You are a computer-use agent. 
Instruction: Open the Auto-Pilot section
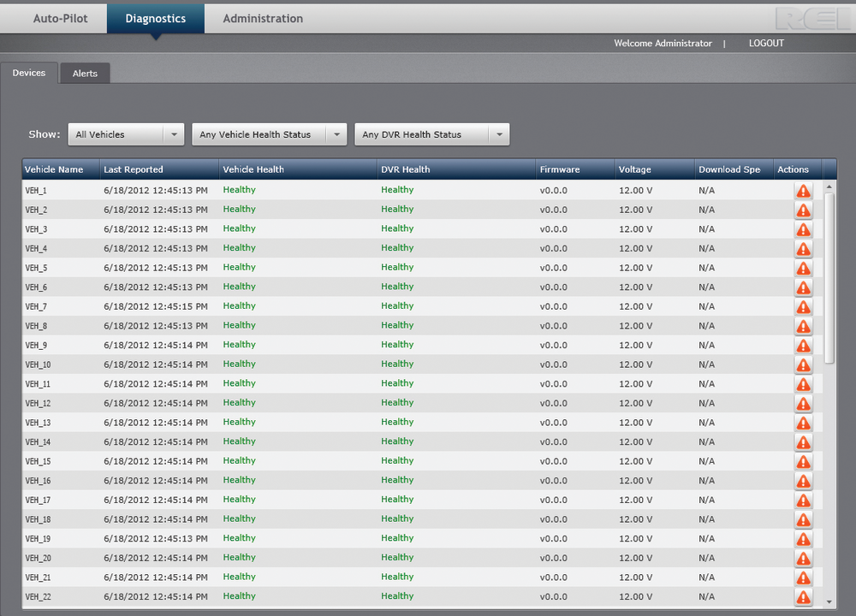(60, 18)
